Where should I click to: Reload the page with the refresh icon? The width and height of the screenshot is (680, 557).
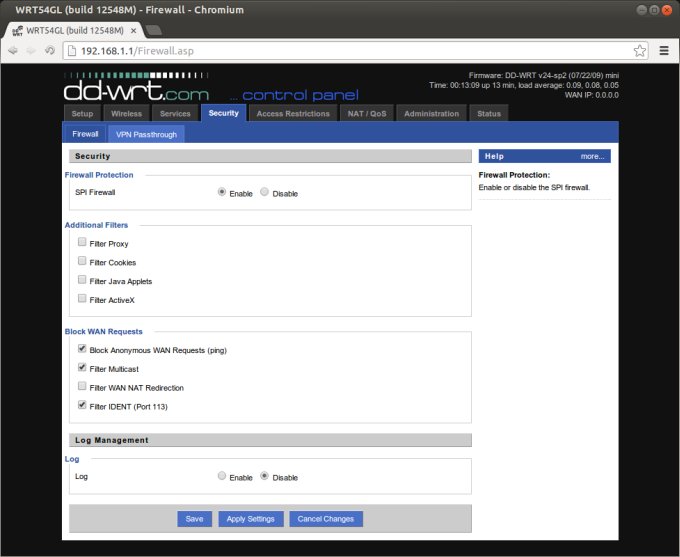click(49, 50)
